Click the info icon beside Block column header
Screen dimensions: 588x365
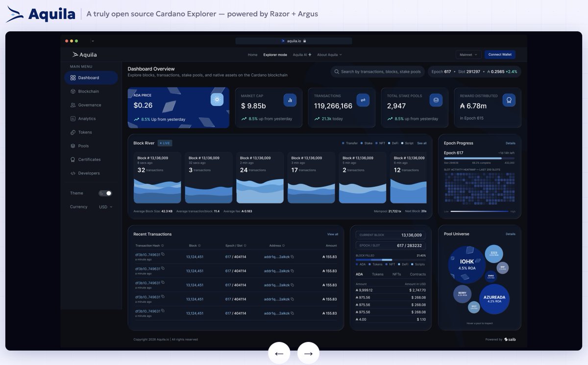pos(200,245)
